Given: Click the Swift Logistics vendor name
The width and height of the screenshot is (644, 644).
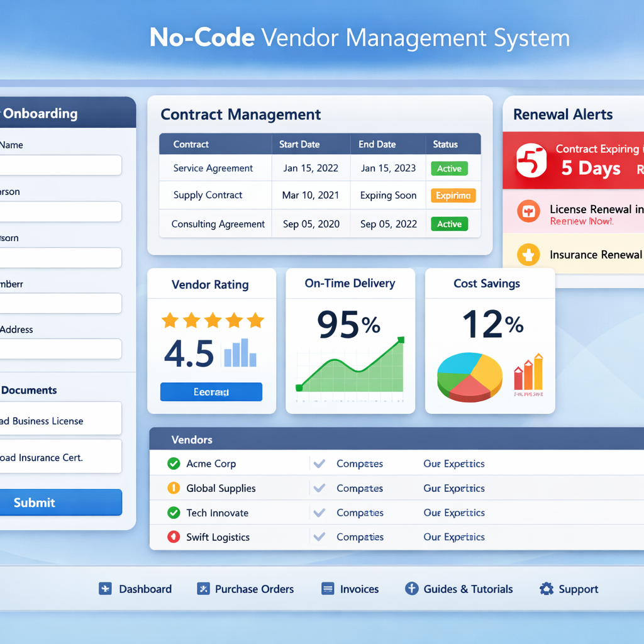Looking at the screenshot, I should tap(218, 537).
